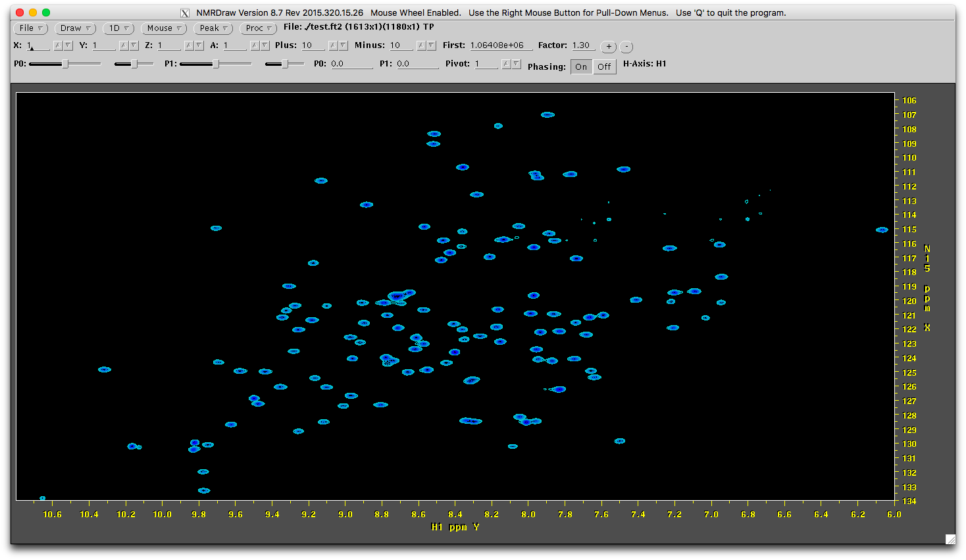The width and height of the screenshot is (966, 560).
Task: Open the Mouse menu button
Action: pos(164,28)
